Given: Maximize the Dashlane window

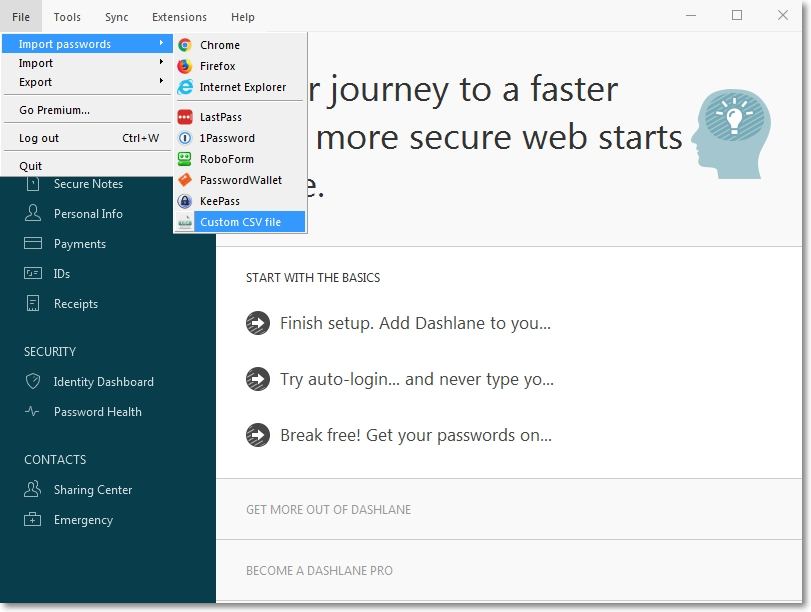Looking at the screenshot, I should coord(737,16).
